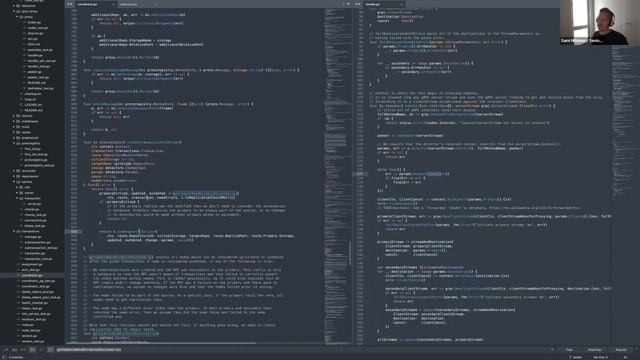This screenshot has width=640, height=360.
Task: Open peeker.go in sidebar
Action: pyautogui.click(x=34, y=72)
